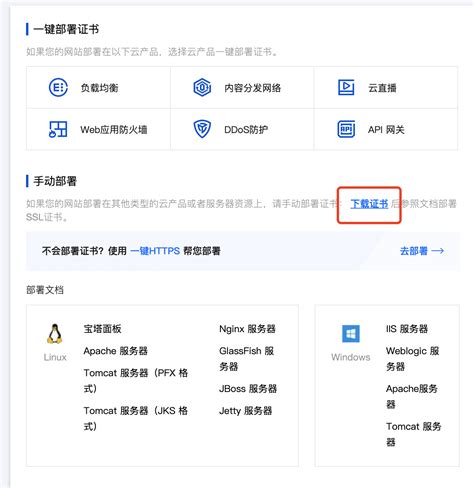Image resolution: width=474 pixels, height=488 pixels.
Task: Click 去部署 with arrow
Action: [x=422, y=251]
